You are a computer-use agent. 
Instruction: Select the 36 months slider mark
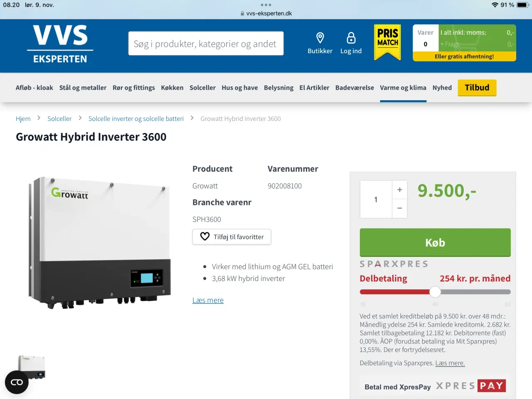pos(363,304)
